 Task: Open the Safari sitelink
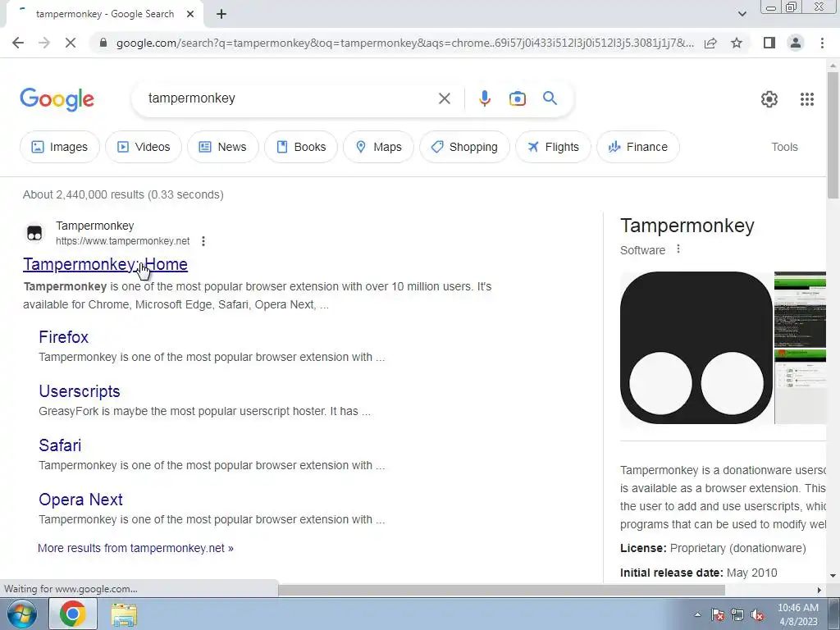tap(60, 445)
